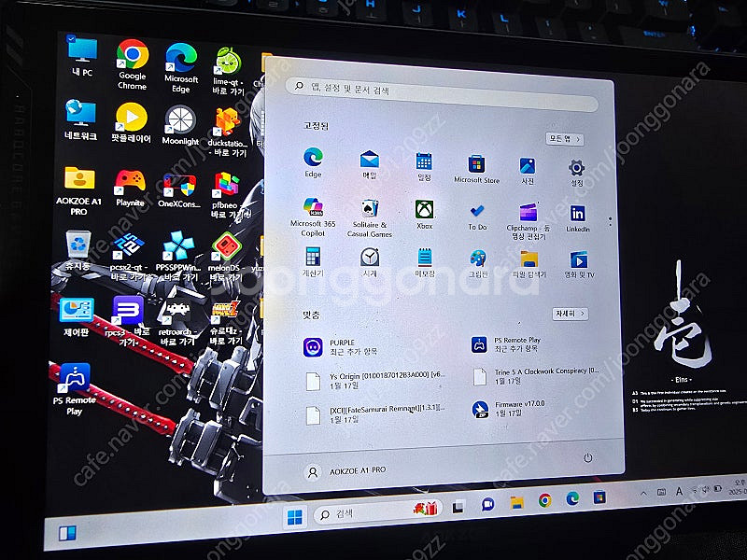Open the Calendar app in Start menu
This screenshot has height=560, width=747.
(x=424, y=167)
